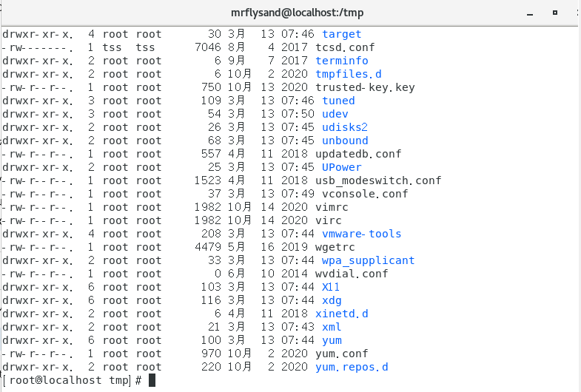581x392 pixels.
Task: Maximize the terminal window
Action: click(554, 13)
